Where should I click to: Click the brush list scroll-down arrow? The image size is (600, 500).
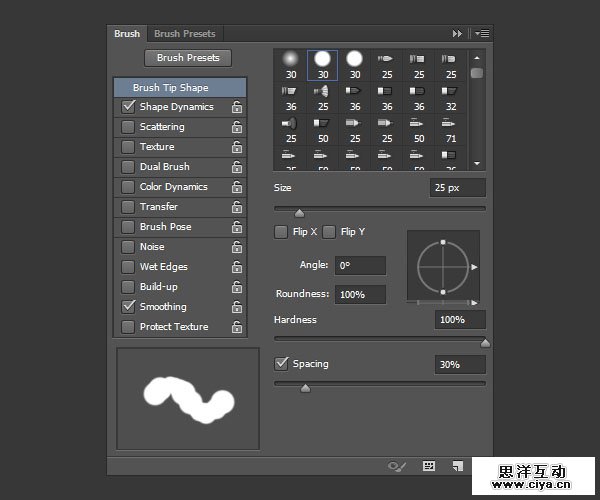click(477, 163)
